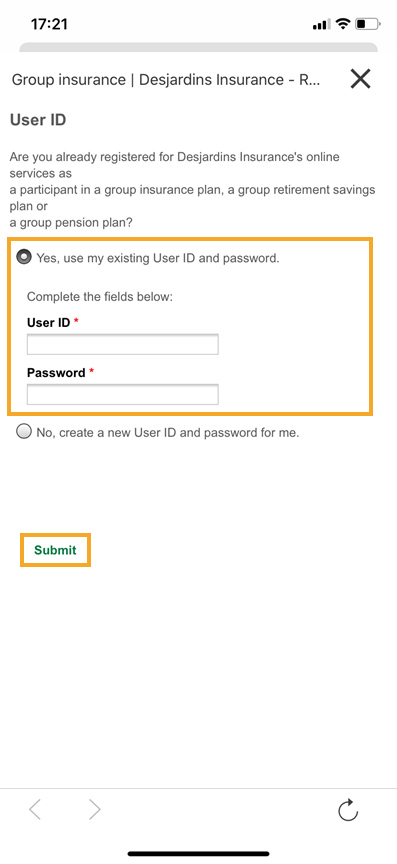Tap the bold 'Password' field label
Viewport: 397px width, 864px height.
tap(56, 372)
